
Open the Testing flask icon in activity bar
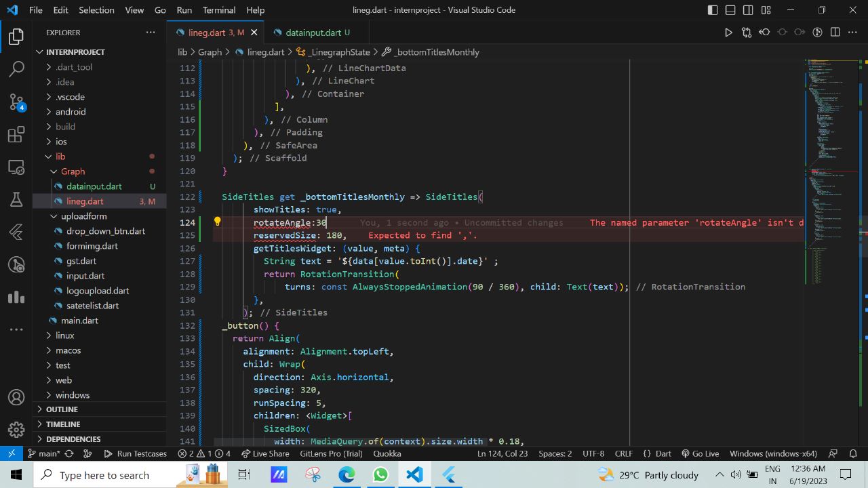(x=16, y=200)
